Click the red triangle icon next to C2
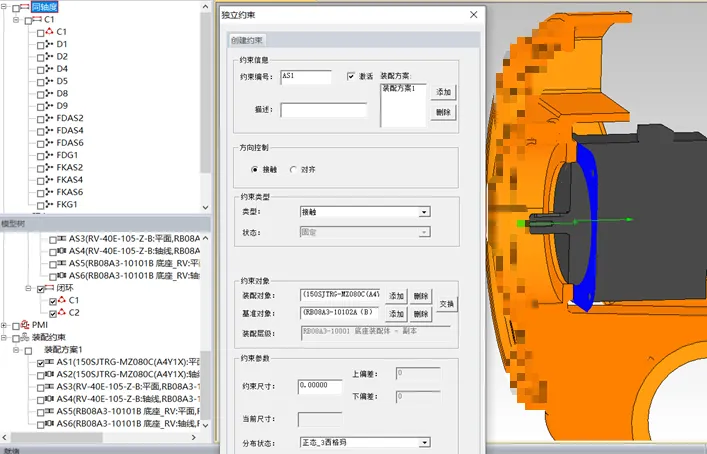 pyautogui.click(x=61, y=312)
